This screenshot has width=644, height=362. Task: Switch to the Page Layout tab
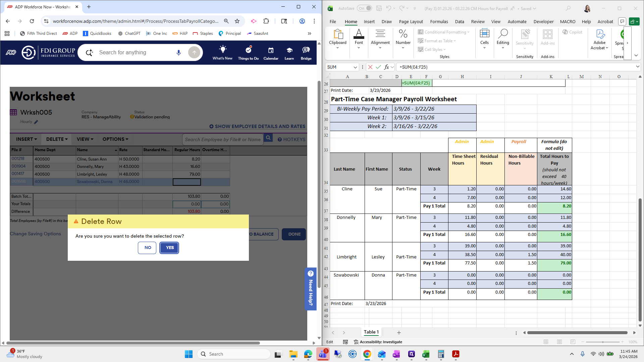pos(411,21)
